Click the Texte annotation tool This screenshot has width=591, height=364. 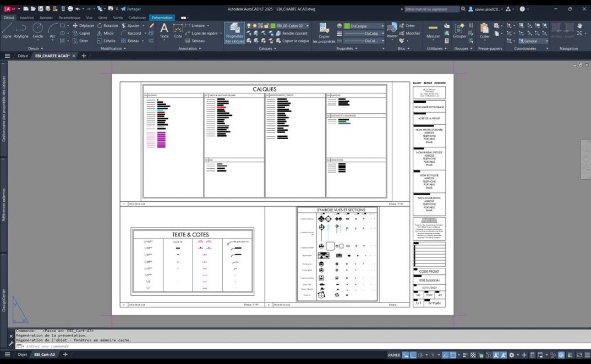pyautogui.click(x=164, y=30)
